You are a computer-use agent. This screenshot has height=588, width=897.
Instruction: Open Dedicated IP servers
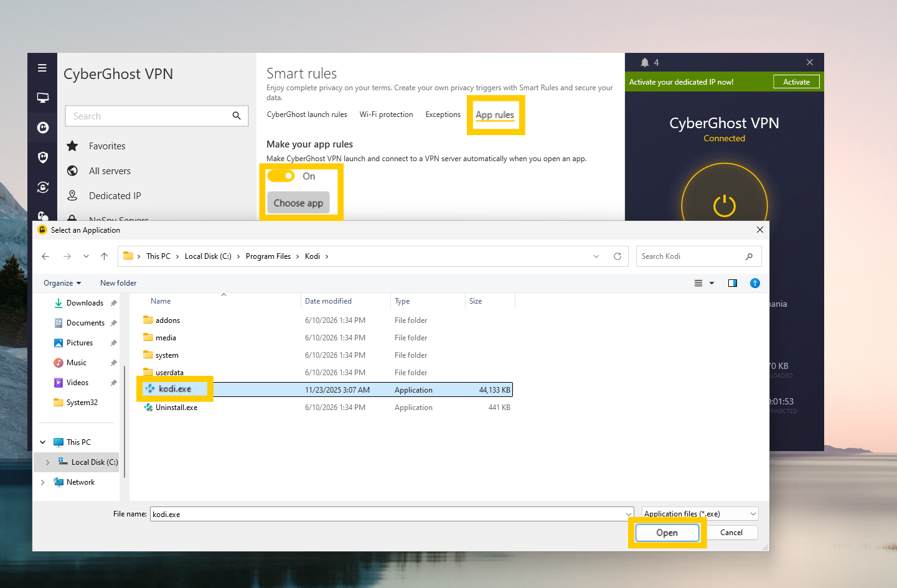pyautogui.click(x=115, y=196)
